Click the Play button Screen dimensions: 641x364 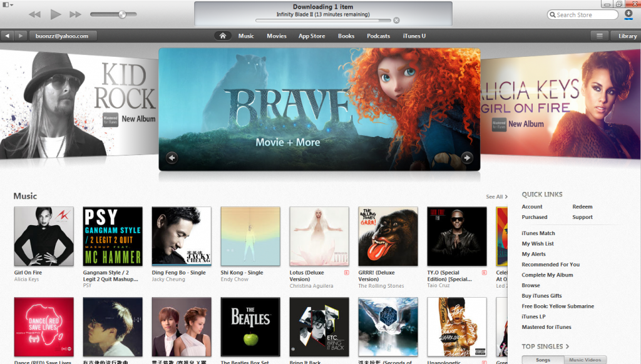point(56,15)
